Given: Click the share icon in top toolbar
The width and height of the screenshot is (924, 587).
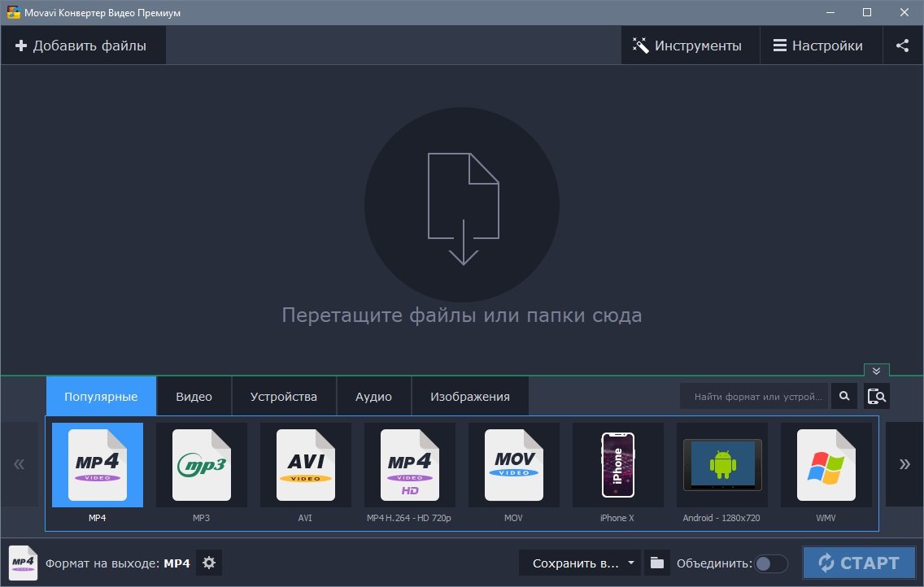Looking at the screenshot, I should pos(902,46).
